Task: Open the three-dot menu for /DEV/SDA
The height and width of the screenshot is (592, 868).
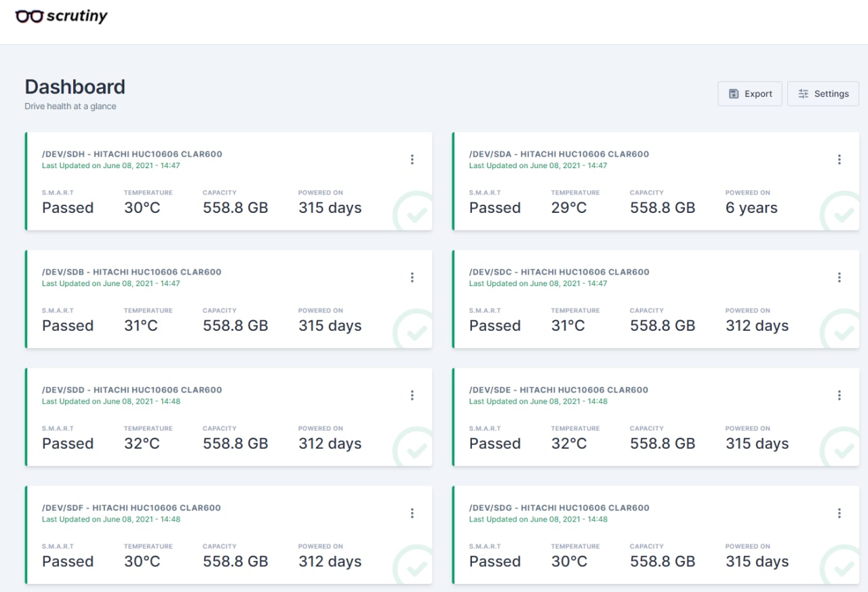Action: click(x=839, y=159)
